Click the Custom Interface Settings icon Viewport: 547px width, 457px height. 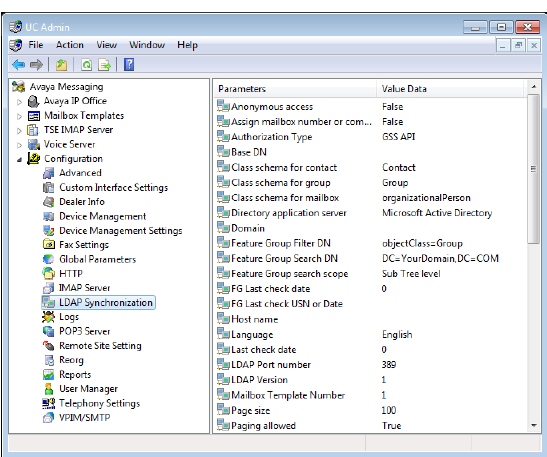tap(48, 188)
